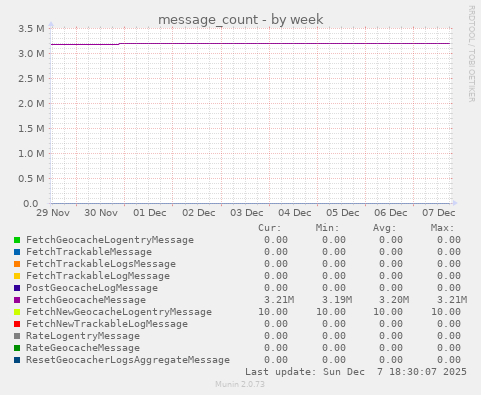The width and height of the screenshot is (481, 395).
Task: Click the Last update timestamp text
Action: (356, 372)
